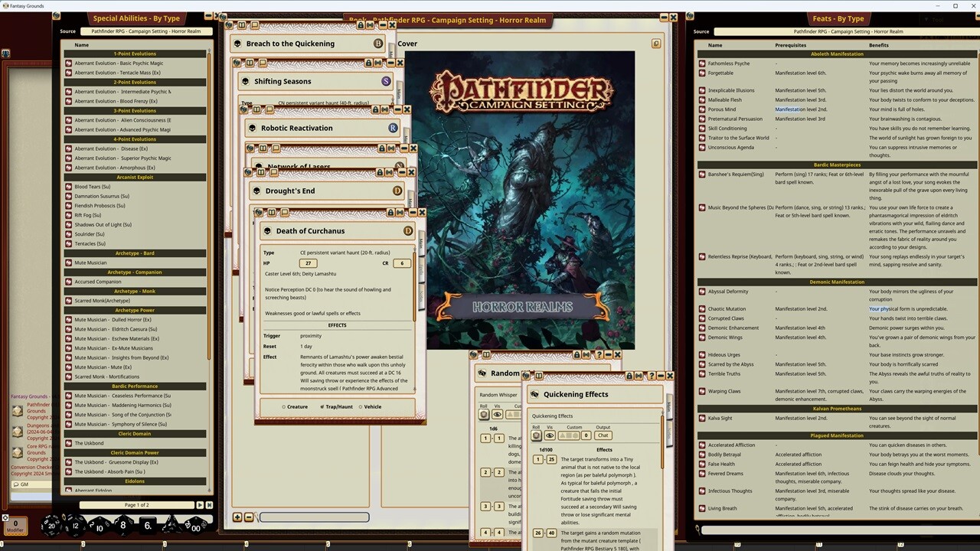The width and height of the screenshot is (980, 551).
Task: Open help with the question mark icon
Action: [652, 376]
